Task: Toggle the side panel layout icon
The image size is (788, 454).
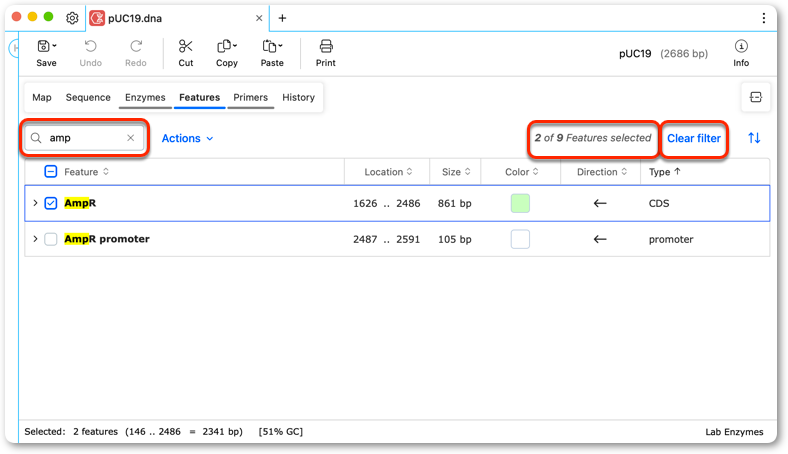Action: (755, 97)
